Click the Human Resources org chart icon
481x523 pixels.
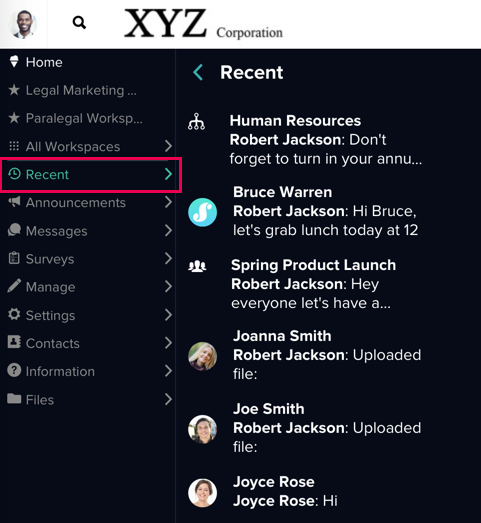(x=196, y=121)
